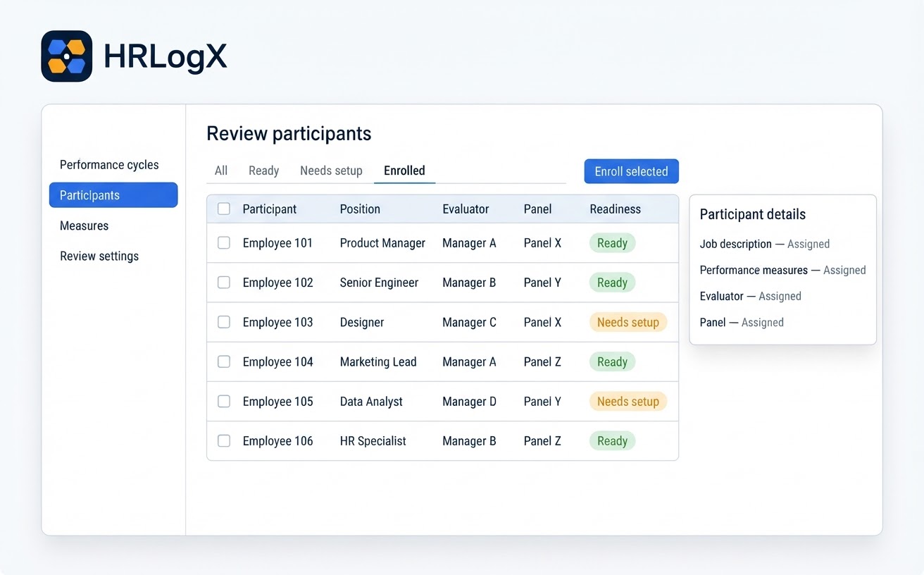Viewport: 924px width, 575px height.
Task: Click the Senior Engineer position cell
Action: [379, 282]
